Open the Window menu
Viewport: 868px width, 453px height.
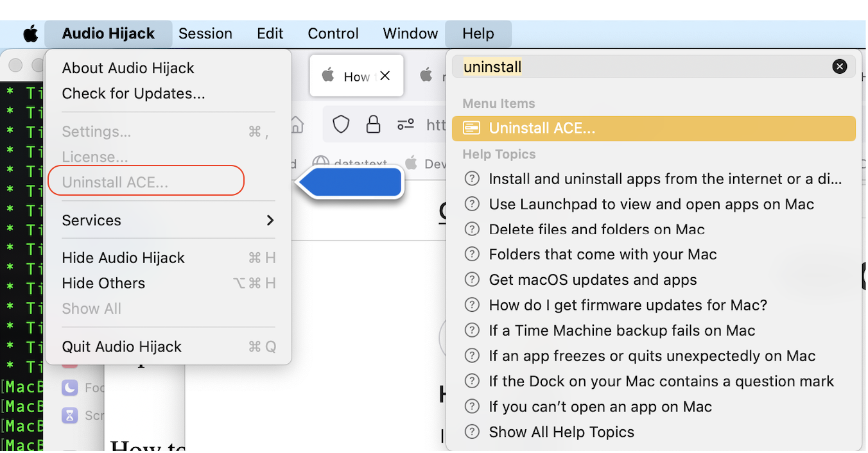click(x=410, y=33)
